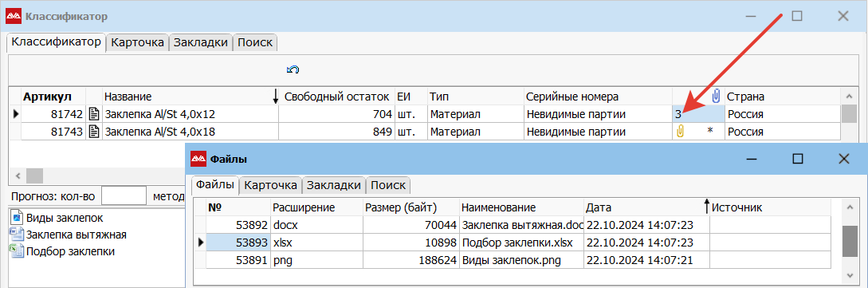
Task: Open the Поиск tab in Файлы window
Action: (x=388, y=185)
